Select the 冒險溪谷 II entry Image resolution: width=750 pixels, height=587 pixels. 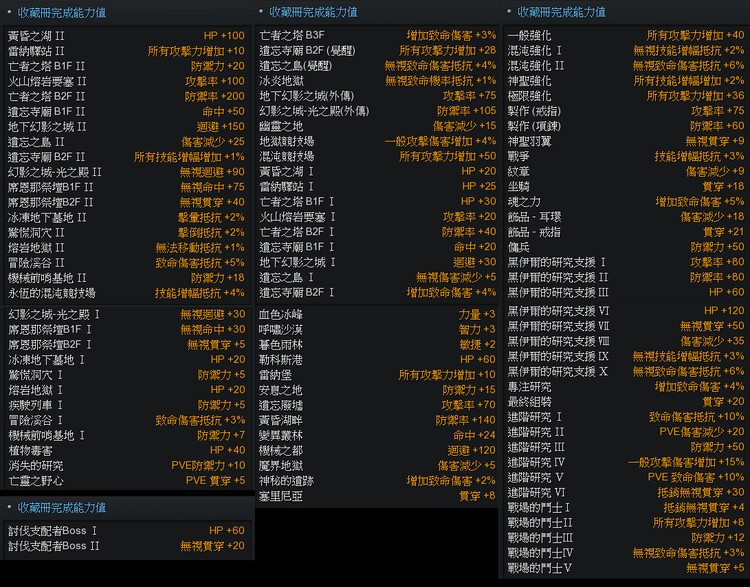36,263
